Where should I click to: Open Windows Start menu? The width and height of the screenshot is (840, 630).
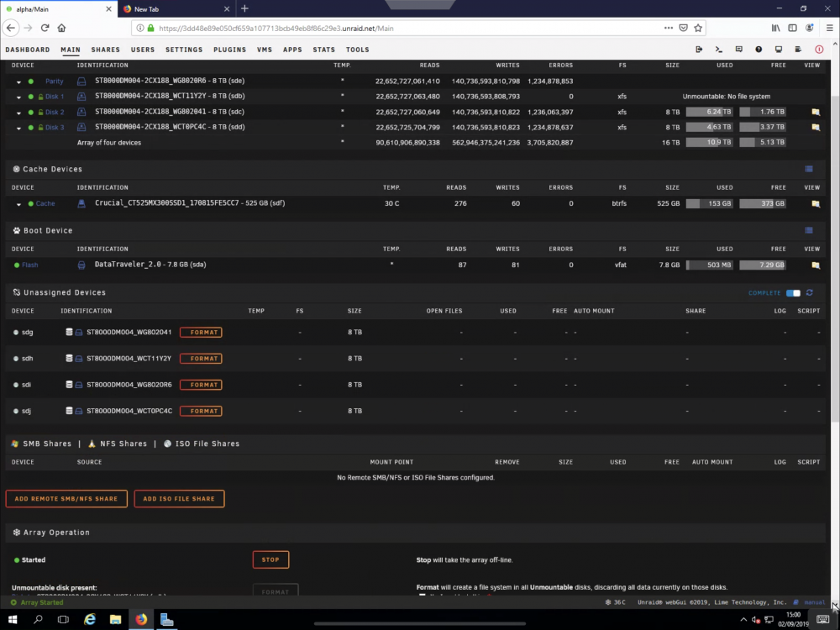coord(13,620)
